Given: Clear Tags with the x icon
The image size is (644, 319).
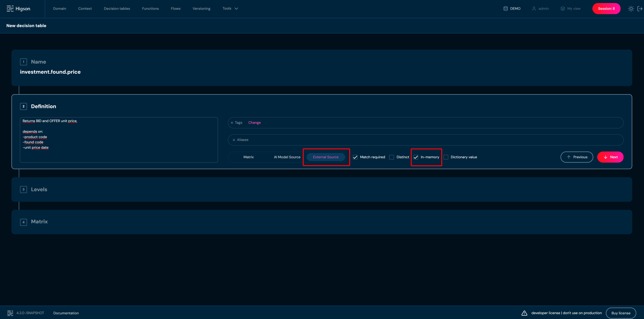Looking at the screenshot, I should [232, 123].
